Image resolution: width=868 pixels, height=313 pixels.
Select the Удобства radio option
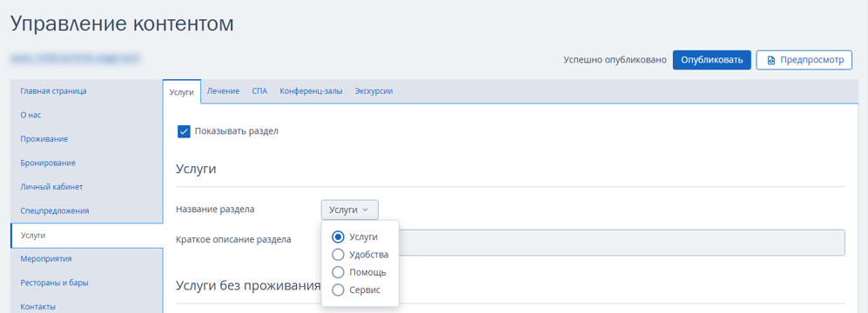[x=338, y=255]
